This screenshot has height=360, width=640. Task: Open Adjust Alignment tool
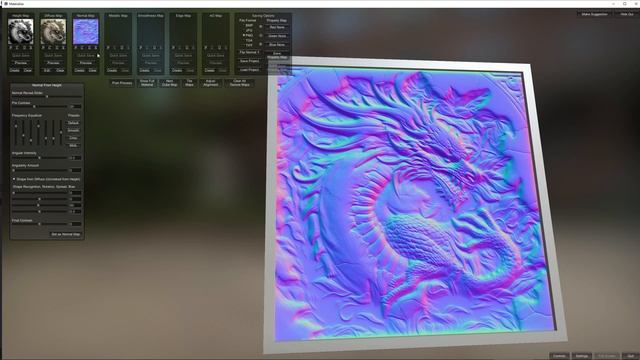[211, 83]
